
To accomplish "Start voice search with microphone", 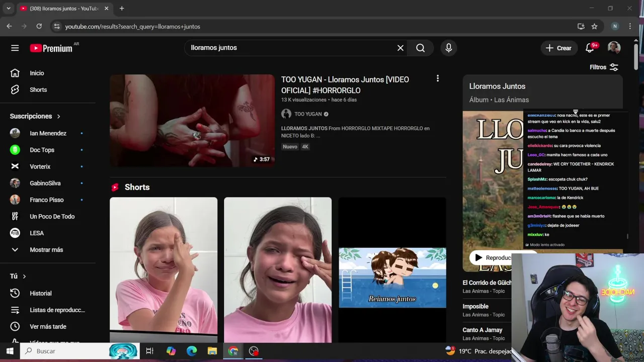I will click(449, 48).
